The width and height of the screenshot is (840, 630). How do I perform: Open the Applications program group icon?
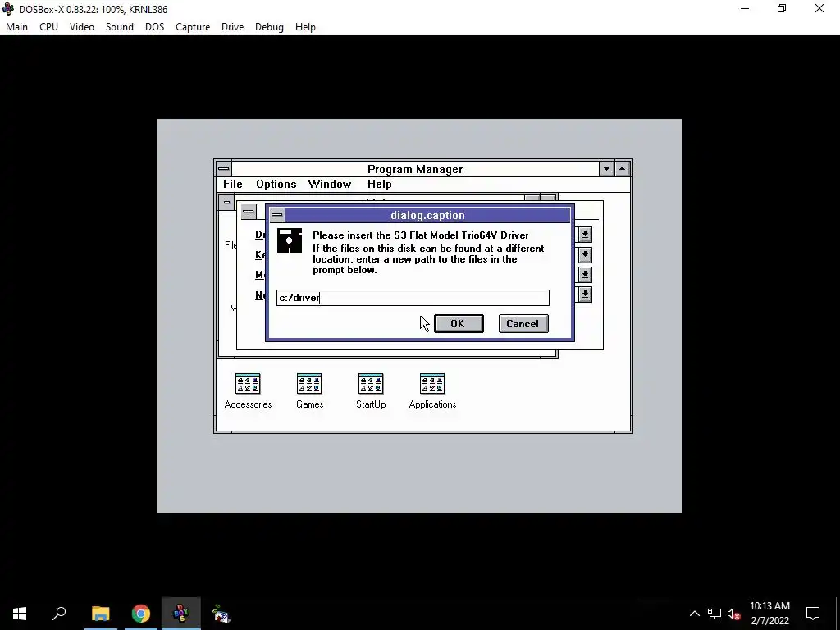432,384
